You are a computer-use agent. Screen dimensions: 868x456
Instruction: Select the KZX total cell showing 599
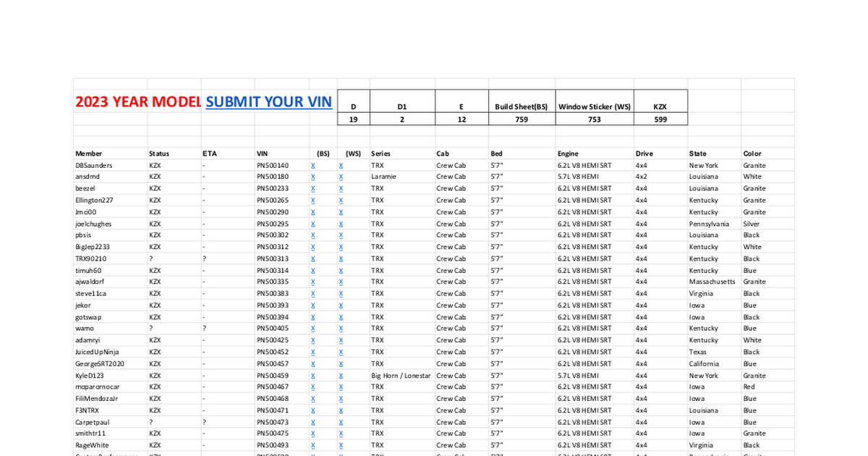pyautogui.click(x=660, y=119)
